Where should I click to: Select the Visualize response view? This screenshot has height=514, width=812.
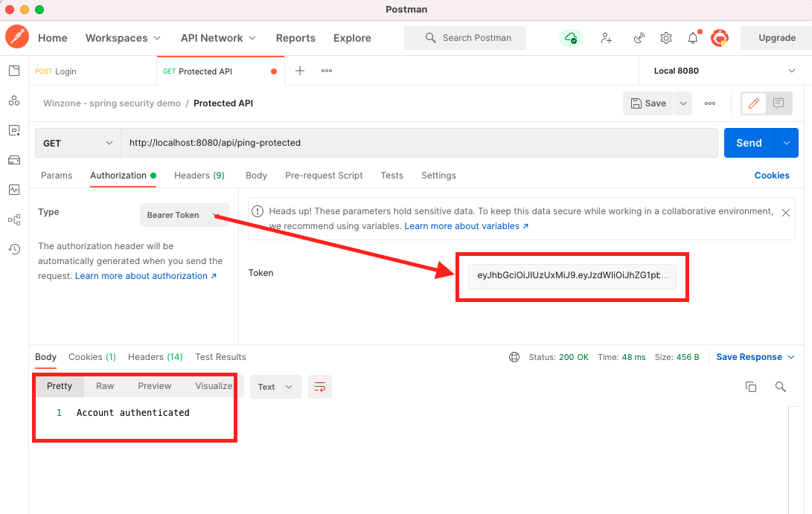214,386
